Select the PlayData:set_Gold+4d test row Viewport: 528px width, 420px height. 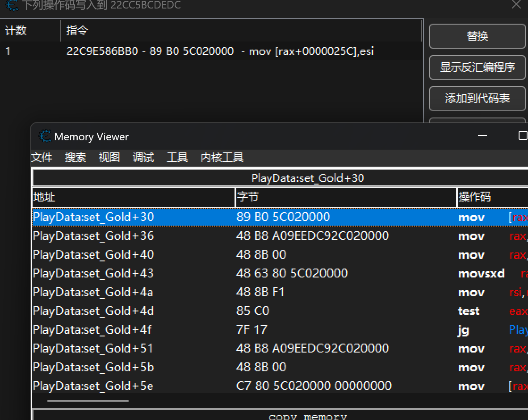[280, 311]
